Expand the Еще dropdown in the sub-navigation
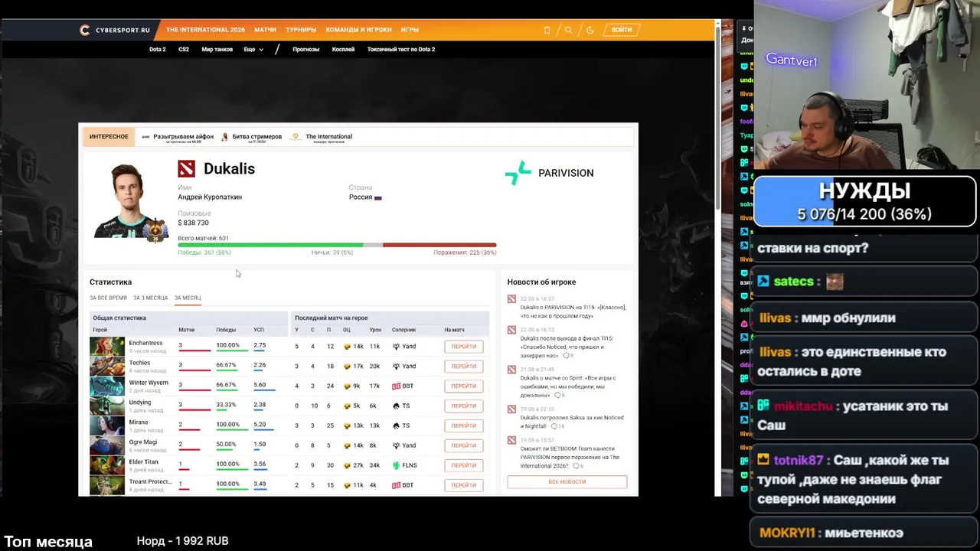This screenshot has height=551, width=980. [x=253, y=49]
